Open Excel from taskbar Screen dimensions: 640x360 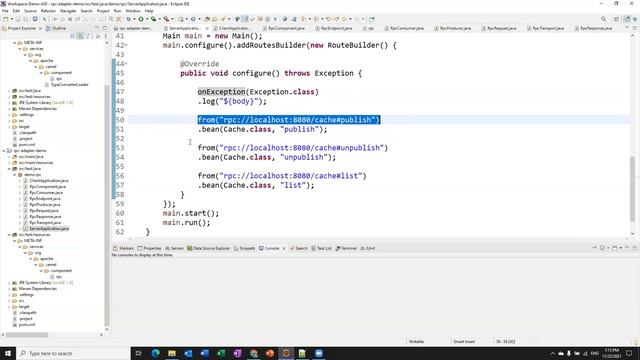click(x=221, y=353)
